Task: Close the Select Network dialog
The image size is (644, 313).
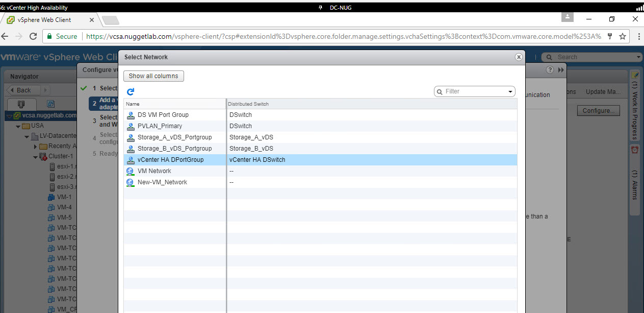Action: pyautogui.click(x=519, y=57)
